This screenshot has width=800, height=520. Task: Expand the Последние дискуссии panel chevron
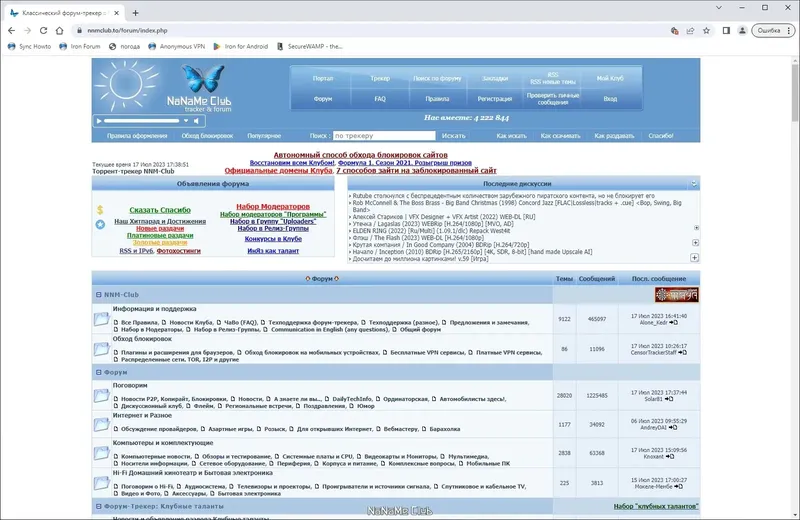pyautogui.click(x=694, y=184)
